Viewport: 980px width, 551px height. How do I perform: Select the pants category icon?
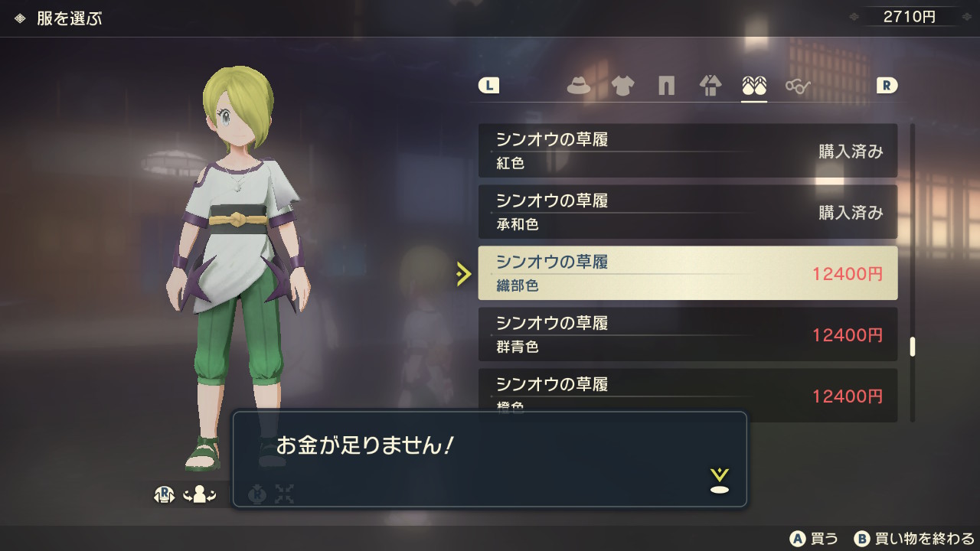666,86
